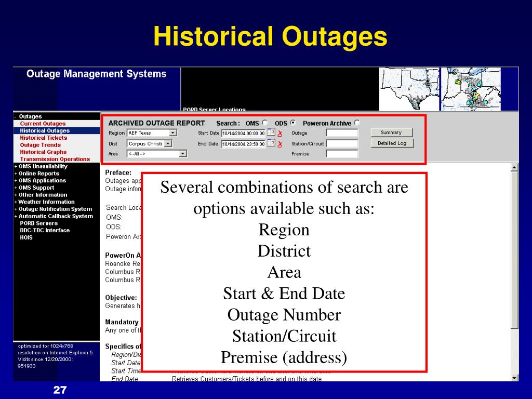Screen dimensions: 532x399
Task: Open Outage Trends in sidebar menu
Action: (40, 145)
